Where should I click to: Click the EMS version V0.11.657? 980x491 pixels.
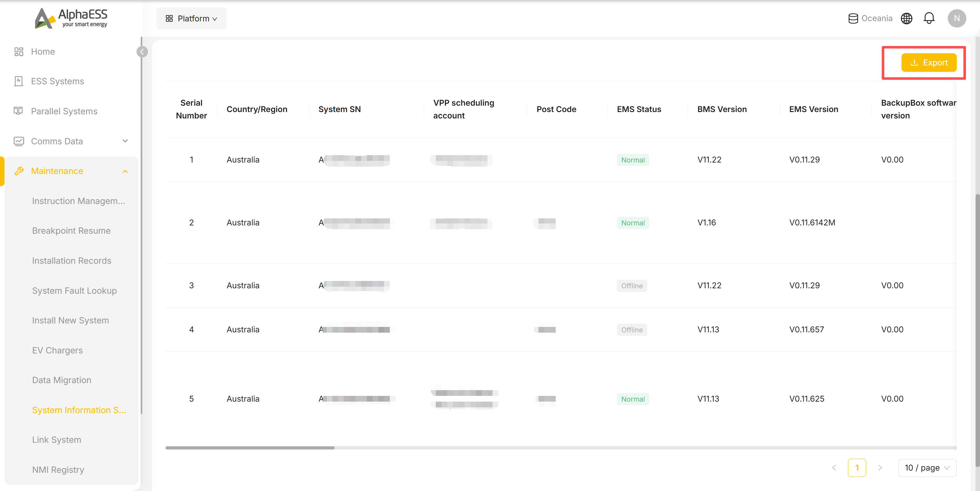(x=806, y=329)
